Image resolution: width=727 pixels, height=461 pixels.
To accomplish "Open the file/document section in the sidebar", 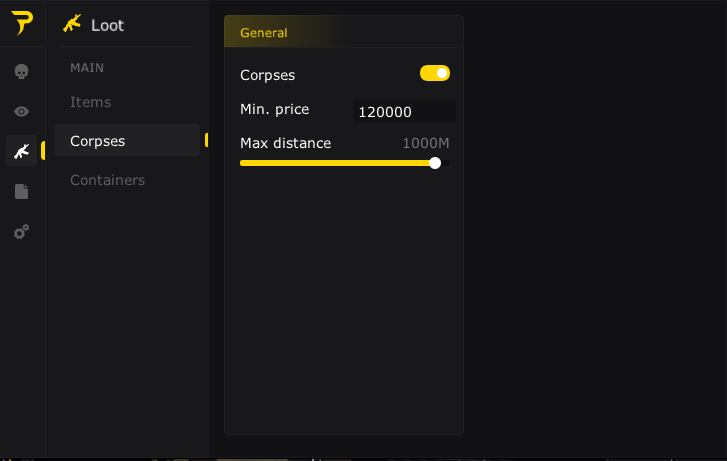I will (x=22, y=191).
